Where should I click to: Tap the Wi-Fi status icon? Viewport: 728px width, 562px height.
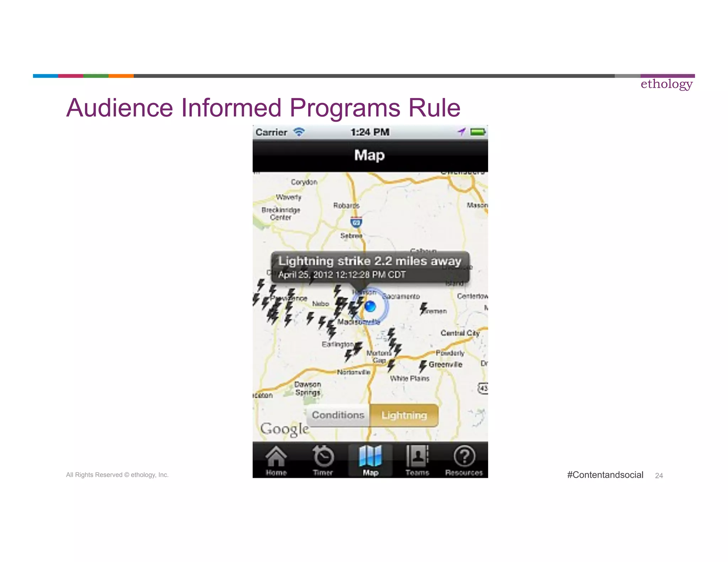pyautogui.click(x=299, y=132)
